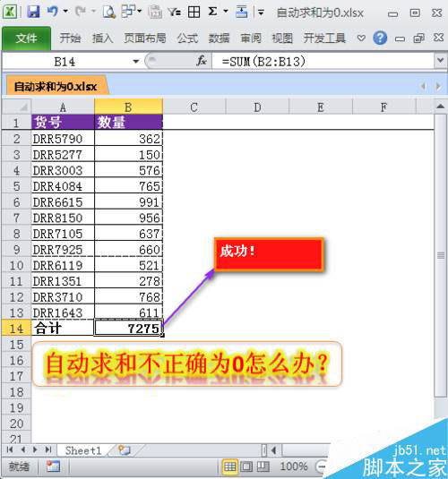
Task: Click cell DRR7925
Action: [x=63, y=250]
